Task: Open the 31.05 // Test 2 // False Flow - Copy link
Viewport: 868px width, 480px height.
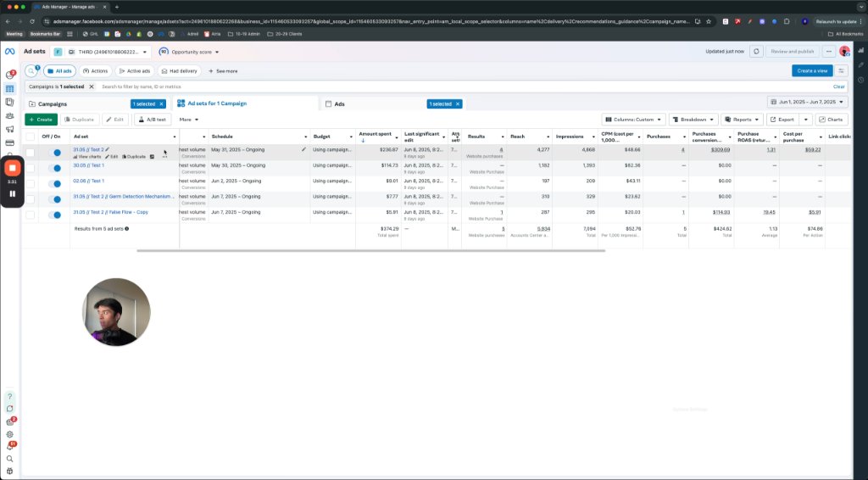Action: pyautogui.click(x=111, y=212)
